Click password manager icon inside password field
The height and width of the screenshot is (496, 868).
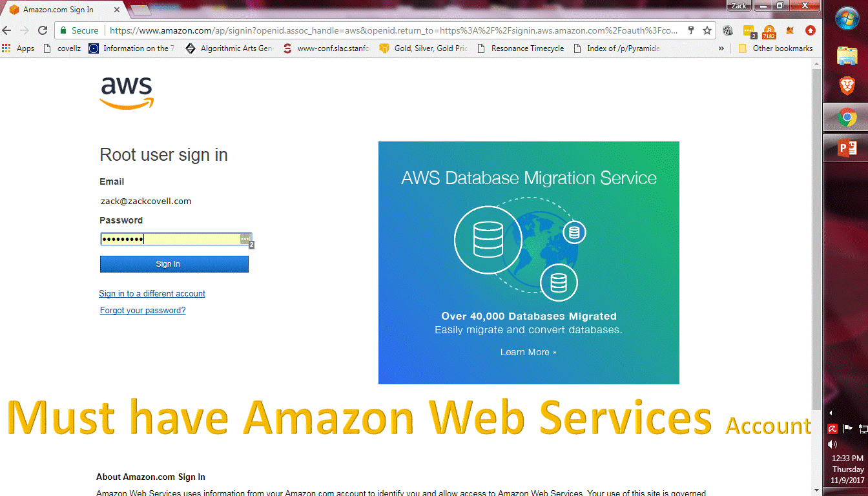pyautogui.click(x=245, y=239)
